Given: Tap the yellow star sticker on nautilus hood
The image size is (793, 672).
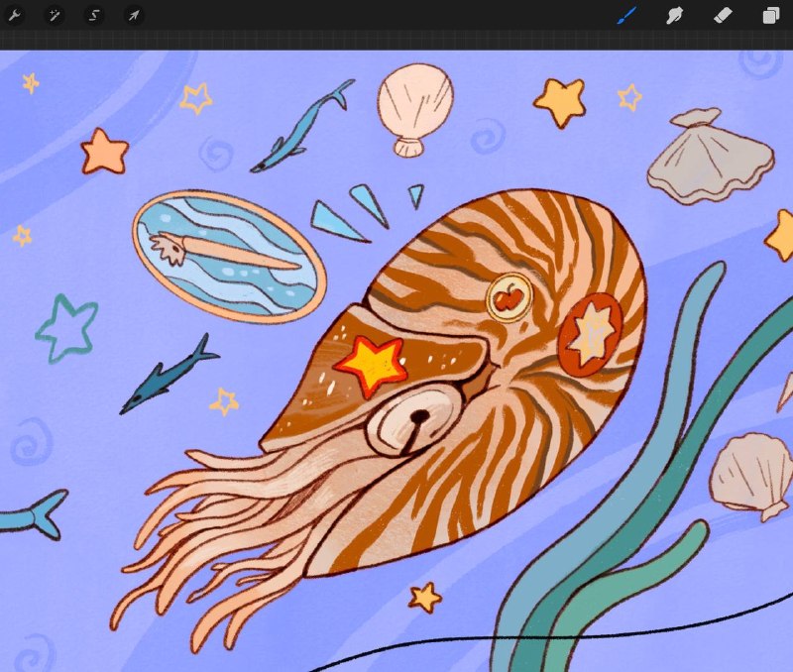Looking at the screenshot, I should pos(371,363).
